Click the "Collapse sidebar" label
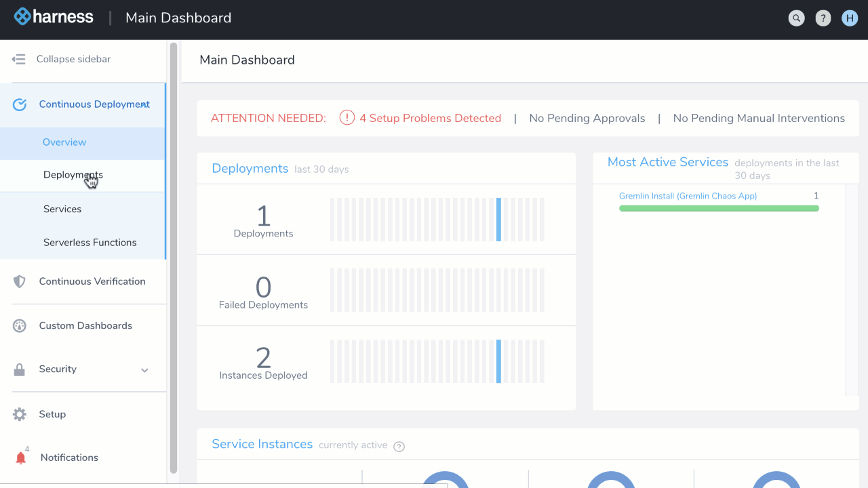The image size is (868, 488). [x=74, y=59]
